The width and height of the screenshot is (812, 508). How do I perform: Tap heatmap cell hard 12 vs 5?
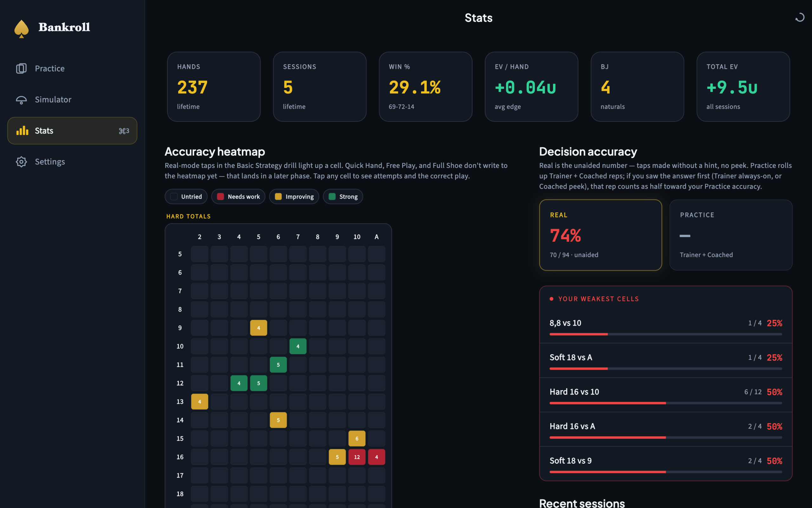259,383
